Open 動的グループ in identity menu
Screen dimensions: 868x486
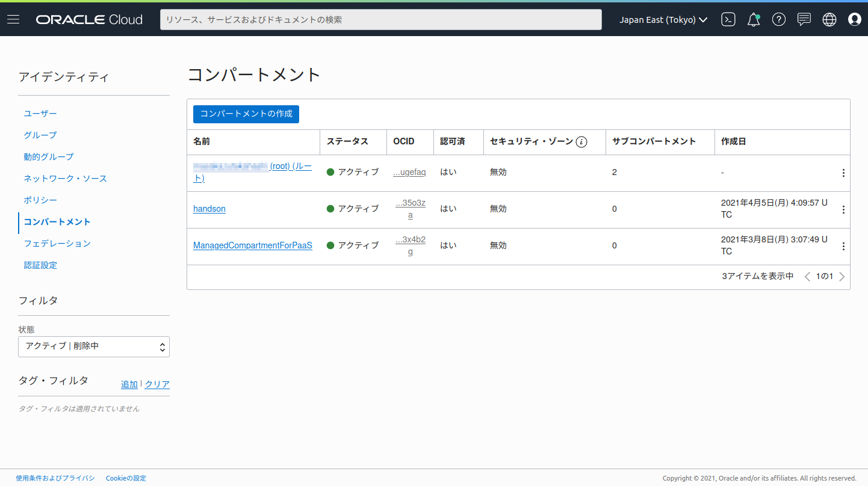point(49,156)
